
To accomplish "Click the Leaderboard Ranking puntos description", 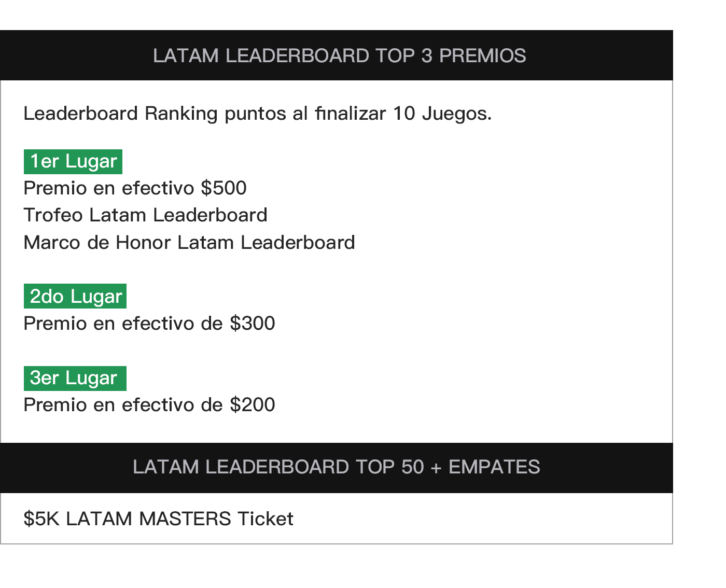I will (x=258, y=114).
